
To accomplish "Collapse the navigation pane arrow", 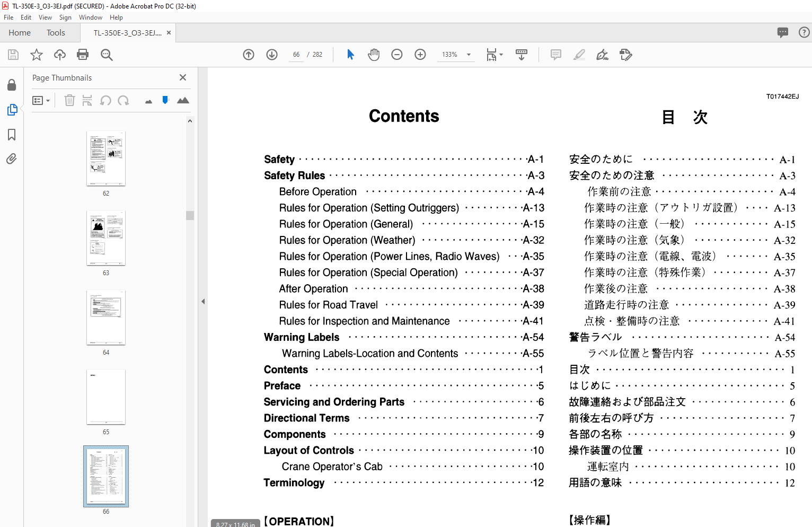I will [203, 301].
